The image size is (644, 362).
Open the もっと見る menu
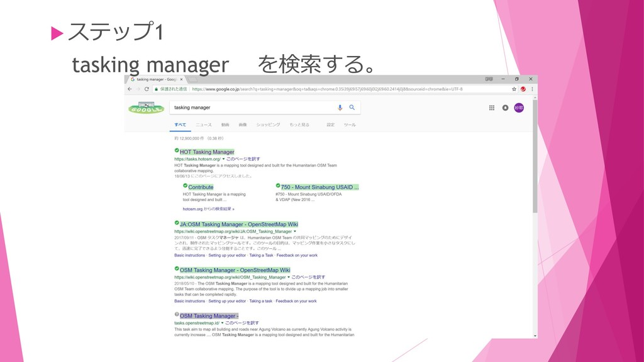coord(299,125)
